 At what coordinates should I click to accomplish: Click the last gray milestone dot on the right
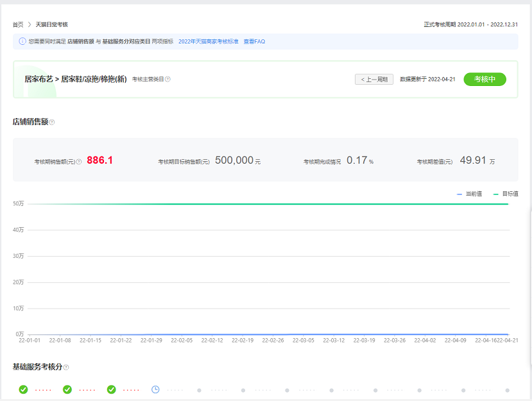tap(508, 389)
